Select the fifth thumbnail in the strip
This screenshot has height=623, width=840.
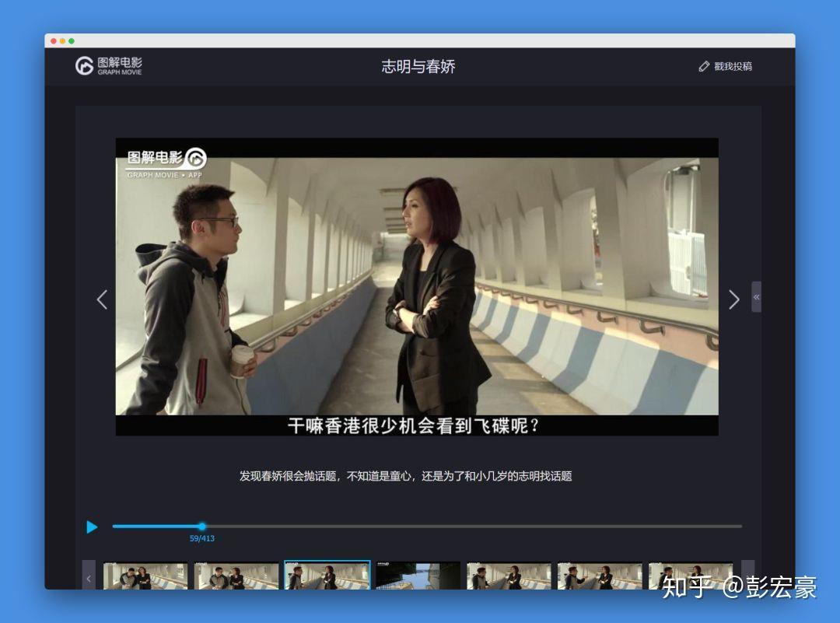click(x=509, y=576)
